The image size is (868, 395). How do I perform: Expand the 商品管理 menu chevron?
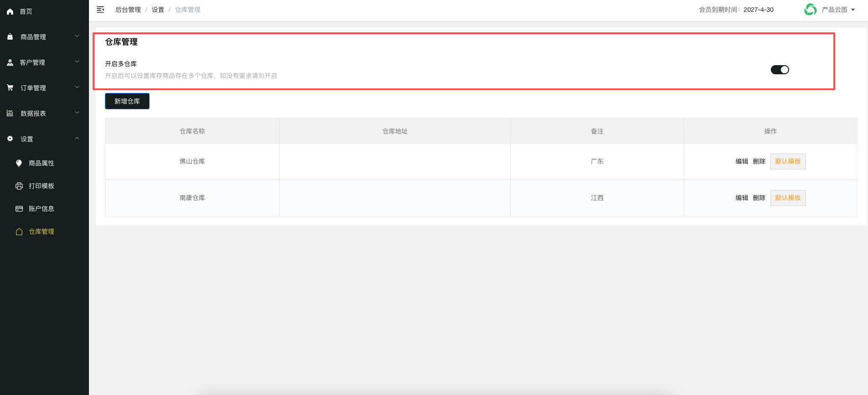pyautogui.click(x=77, y=36)
